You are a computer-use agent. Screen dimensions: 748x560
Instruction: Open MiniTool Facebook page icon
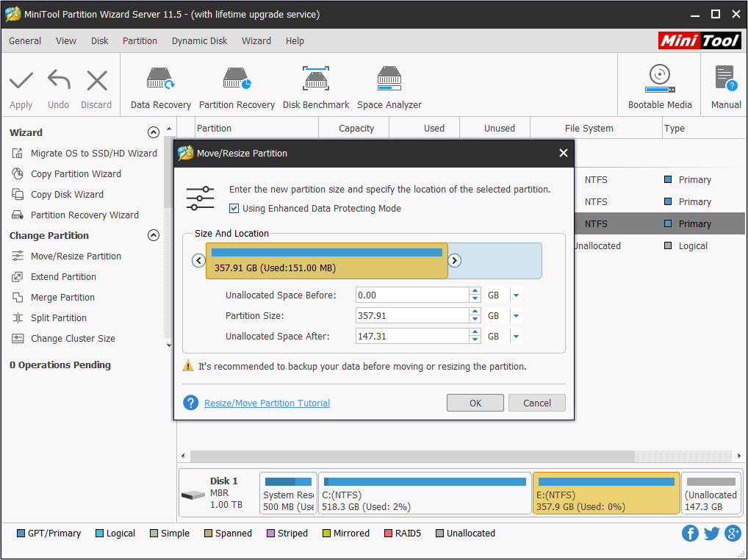pyautogui.click(x=690, y=533)
